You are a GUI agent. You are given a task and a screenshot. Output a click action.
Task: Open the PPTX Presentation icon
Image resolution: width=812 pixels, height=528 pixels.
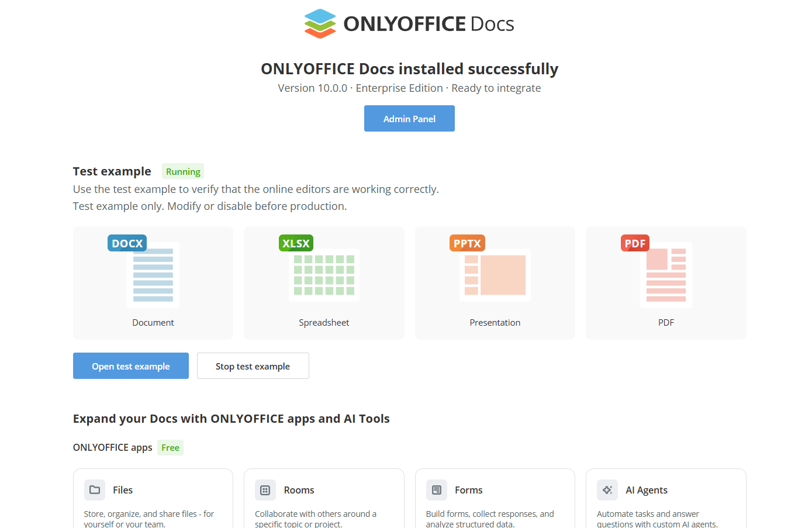[x=490, y=268]
